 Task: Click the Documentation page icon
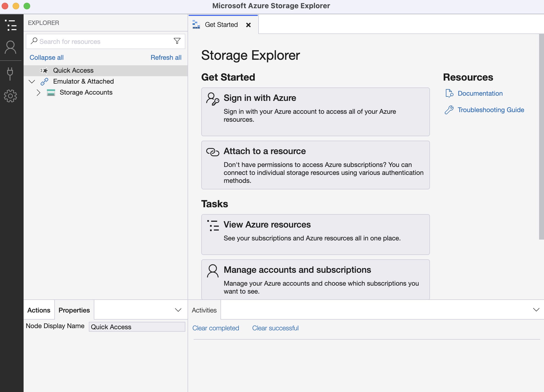[x=449, y=93]
